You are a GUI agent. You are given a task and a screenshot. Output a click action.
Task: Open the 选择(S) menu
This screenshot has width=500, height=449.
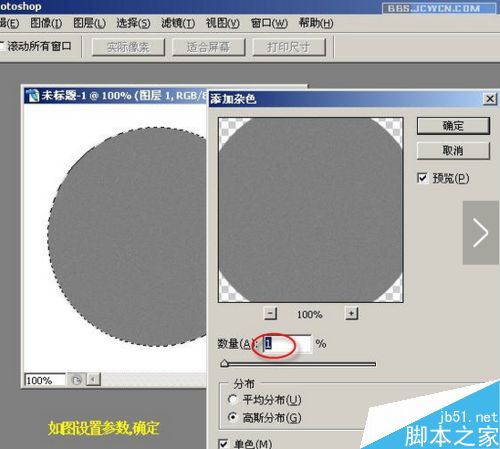click(x=133, y=23)
